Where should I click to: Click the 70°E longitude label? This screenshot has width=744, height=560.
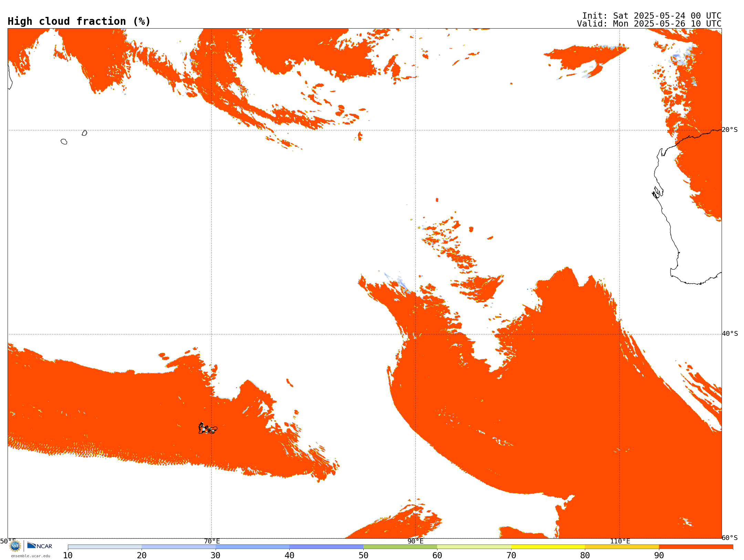pos(212,541)
